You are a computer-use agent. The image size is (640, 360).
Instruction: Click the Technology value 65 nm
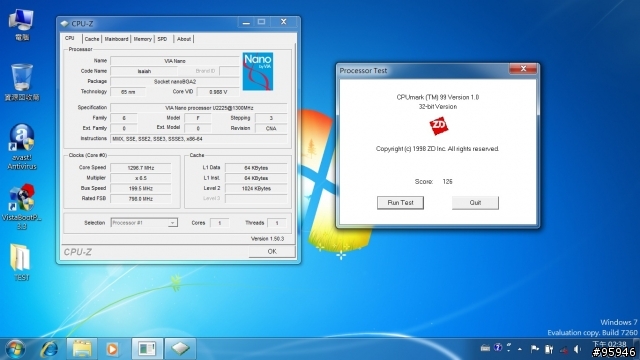(x=128, y=92)
